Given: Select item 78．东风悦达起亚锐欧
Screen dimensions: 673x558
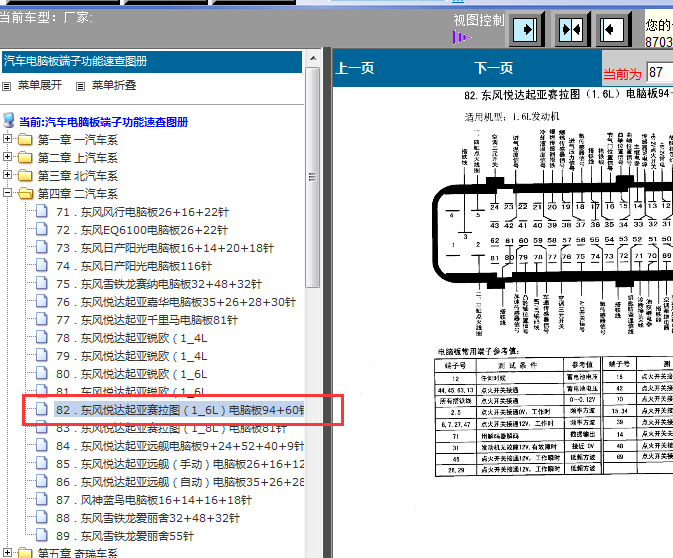Looking at the screenshot, I should (131, 338).
